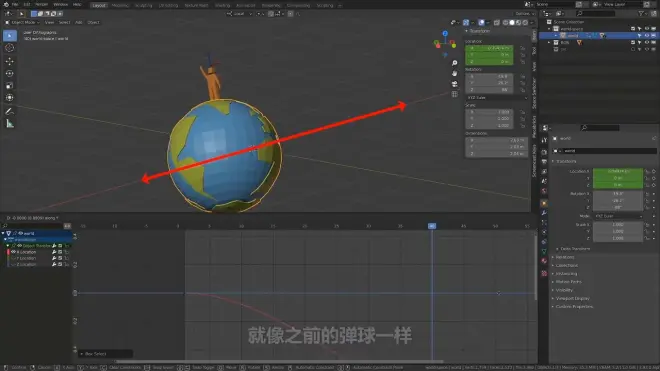Image resolution: width=660 pixels, height=371 pixels.
Task: Exclude world-space collection checkbox
Action: tap(633, 29)
